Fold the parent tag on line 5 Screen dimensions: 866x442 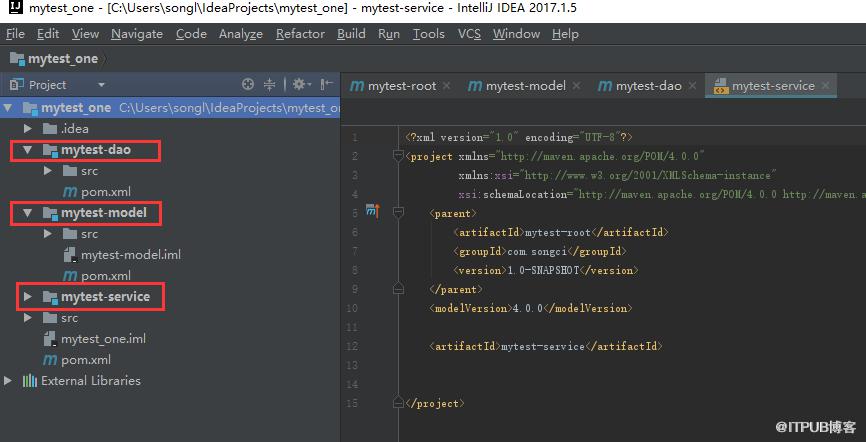point(398,213)
